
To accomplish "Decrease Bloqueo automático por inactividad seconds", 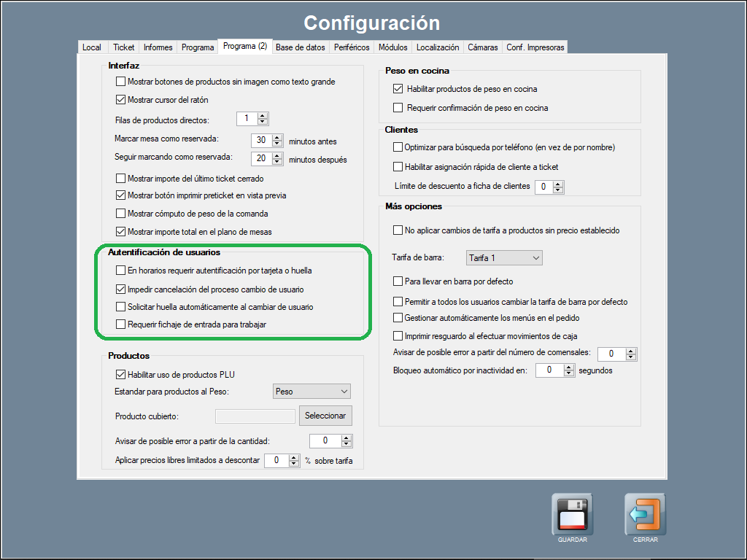I will [x=569, y=373].
